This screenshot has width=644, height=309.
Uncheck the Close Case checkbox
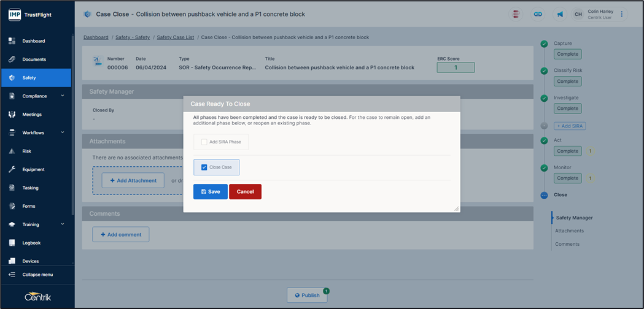204,167
